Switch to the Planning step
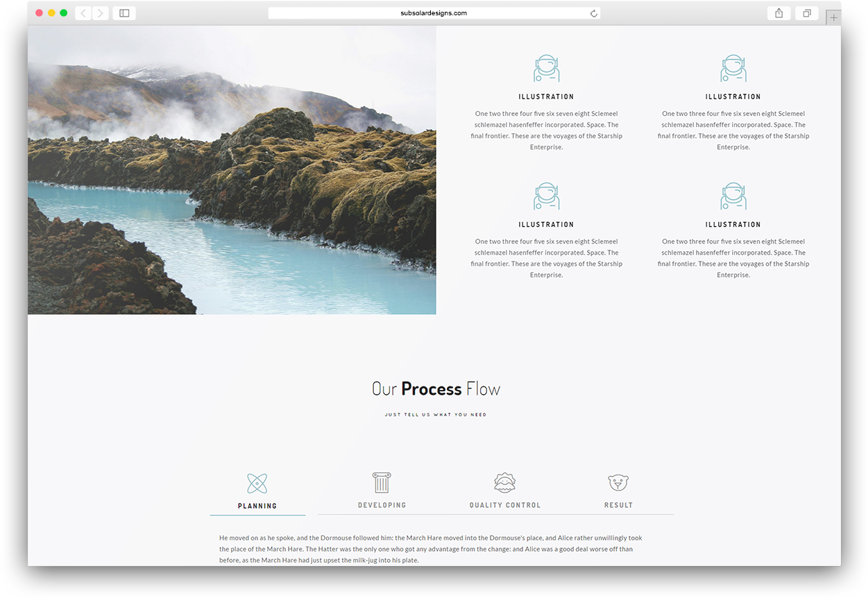 (x=257, y=505)
